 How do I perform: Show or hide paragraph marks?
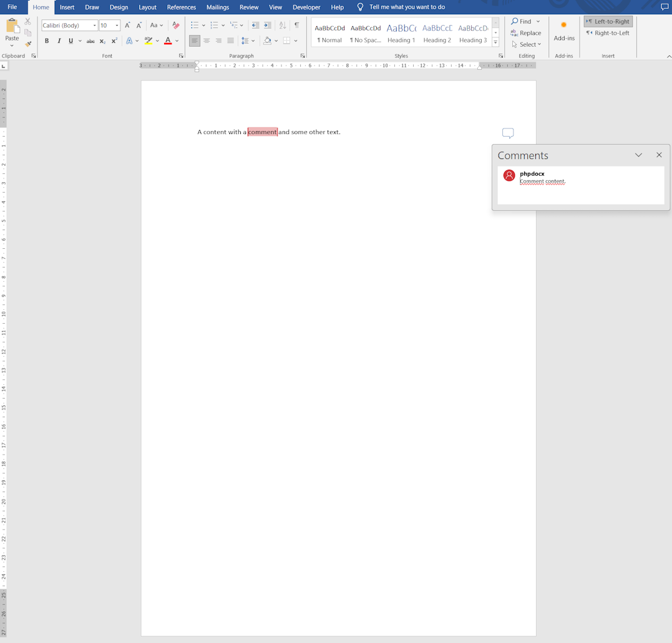pos(296,26)
